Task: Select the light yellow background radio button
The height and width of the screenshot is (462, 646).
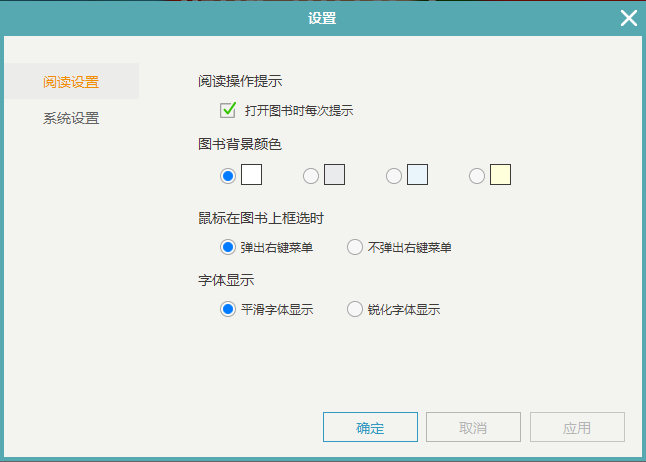Action: tap(477, 176)
